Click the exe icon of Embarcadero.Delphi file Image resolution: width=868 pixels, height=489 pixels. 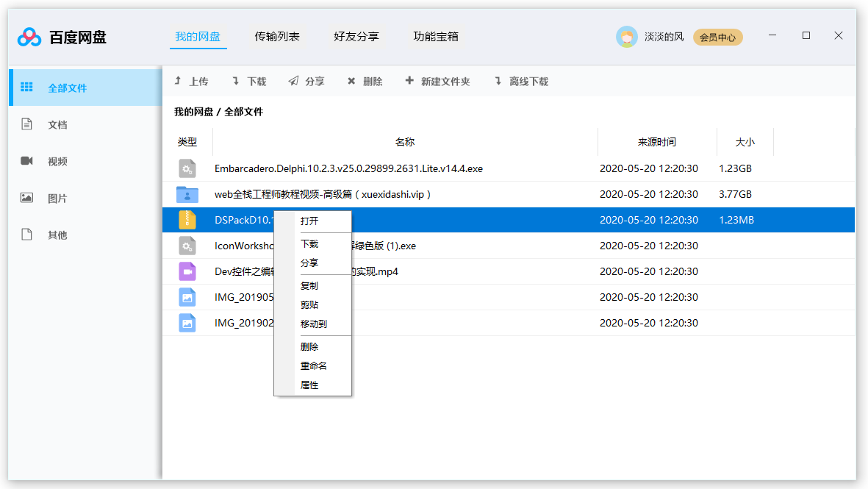coord(187,168)
